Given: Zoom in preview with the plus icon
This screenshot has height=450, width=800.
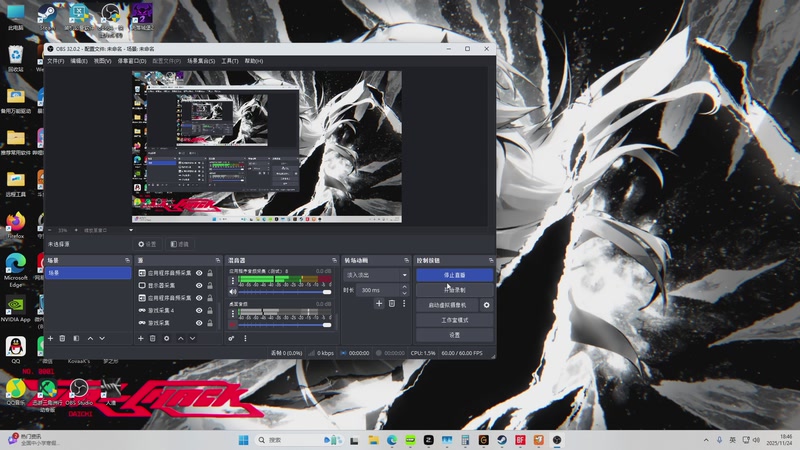Looking at the screenshot, I should 76,230.
